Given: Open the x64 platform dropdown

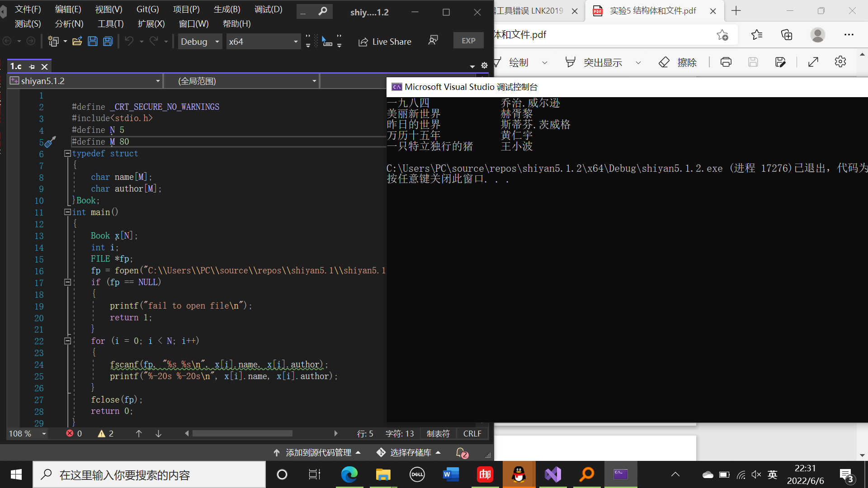Looking at the screenshot, I should point(263,42).
